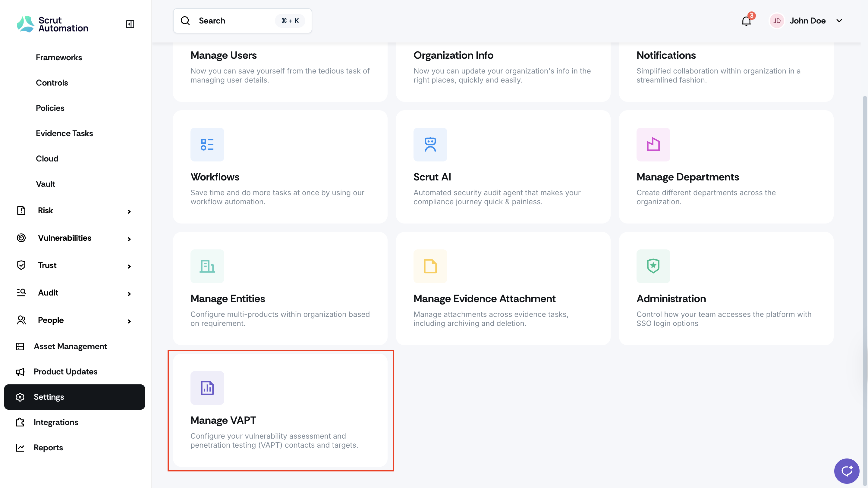Open the Manage Users card
Image resolution: width=868 pixels, height=488 pixels.
(280, 67)
